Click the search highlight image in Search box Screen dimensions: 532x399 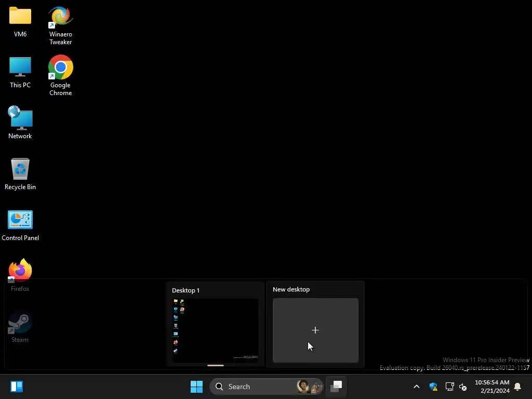(x=309, y=387)
